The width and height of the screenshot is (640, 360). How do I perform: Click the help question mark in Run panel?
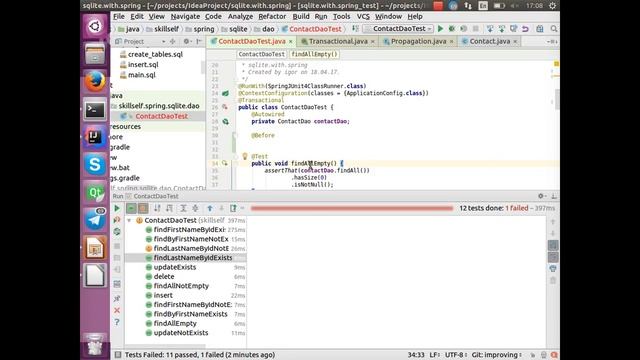point(117,322)
